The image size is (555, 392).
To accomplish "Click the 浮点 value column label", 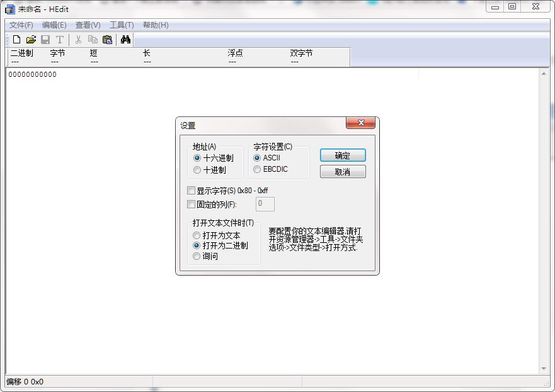I will 236,53.
